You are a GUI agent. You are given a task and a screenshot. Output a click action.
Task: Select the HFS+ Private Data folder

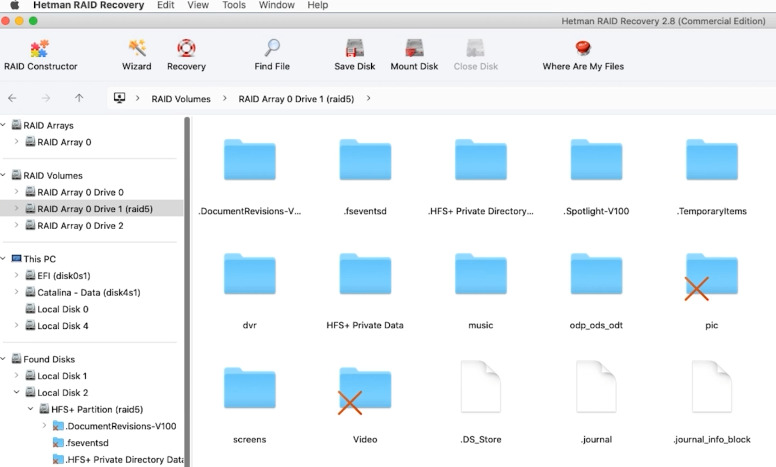pyautogui.click(x=365, y=274)
